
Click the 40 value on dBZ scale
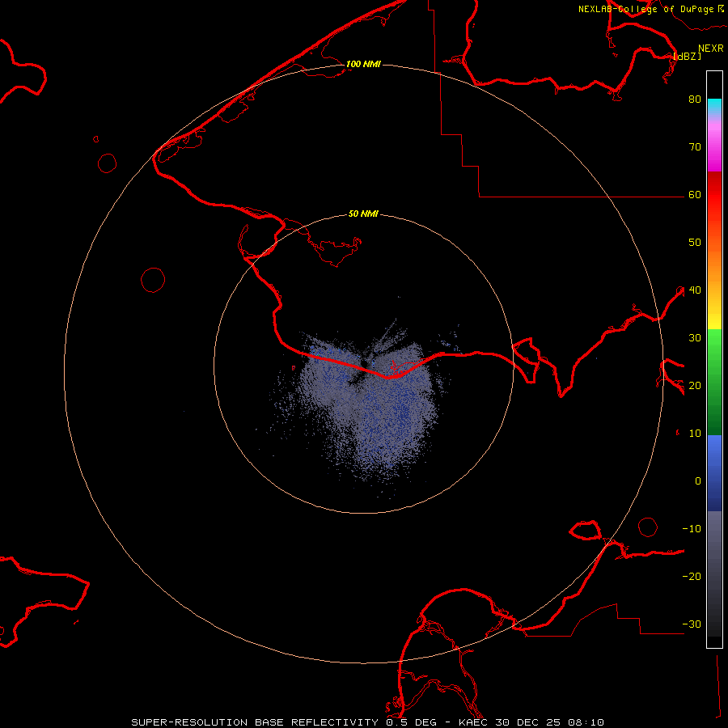click(x=695, y=290)
